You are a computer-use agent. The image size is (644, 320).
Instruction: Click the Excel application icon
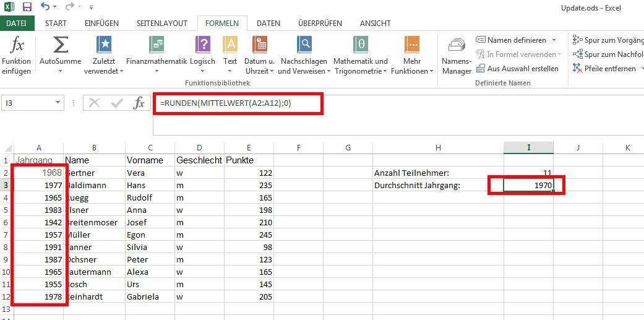click(9, 7)
